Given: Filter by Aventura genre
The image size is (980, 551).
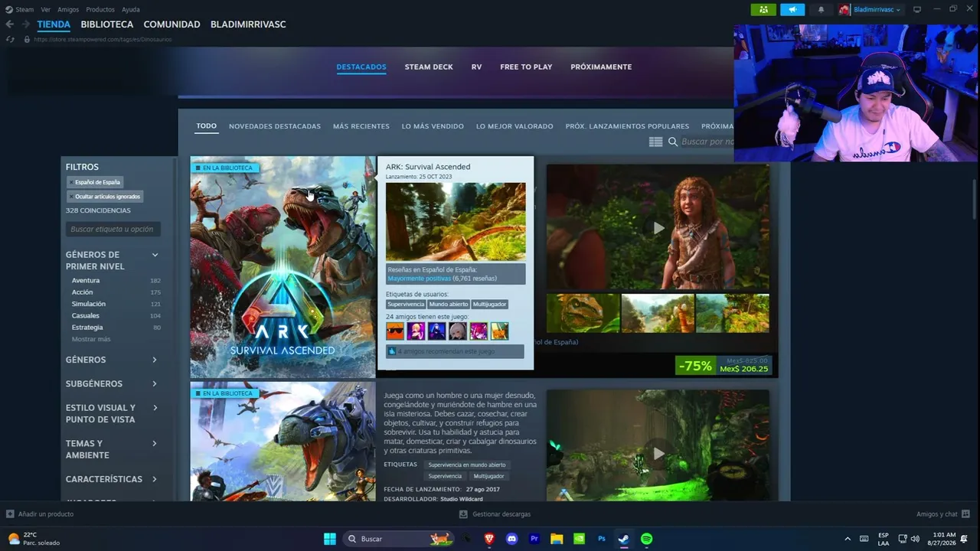Looking at the screenshot, I should (86, 281).
